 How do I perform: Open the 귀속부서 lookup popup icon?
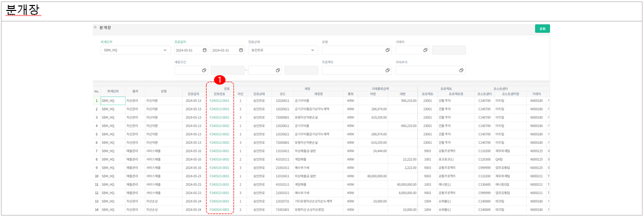click(x=461, y=70)
